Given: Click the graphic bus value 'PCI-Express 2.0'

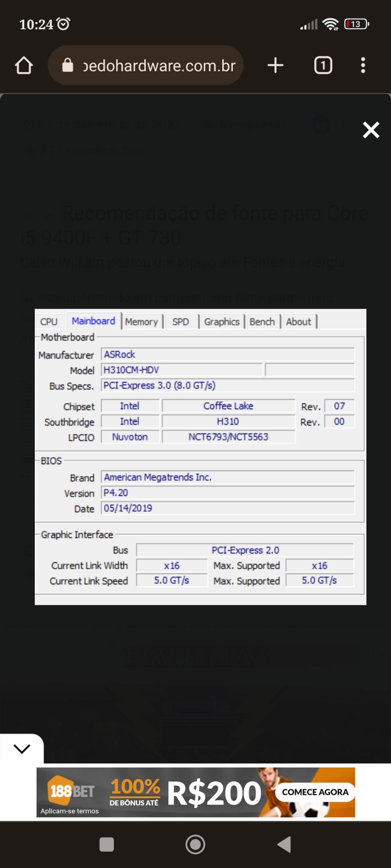Looking at the screenshot, I should point(245,550).
